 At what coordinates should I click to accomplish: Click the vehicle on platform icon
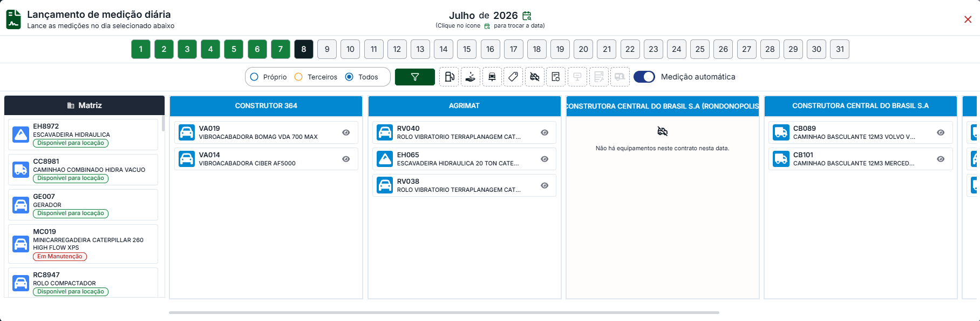[492, 77]
